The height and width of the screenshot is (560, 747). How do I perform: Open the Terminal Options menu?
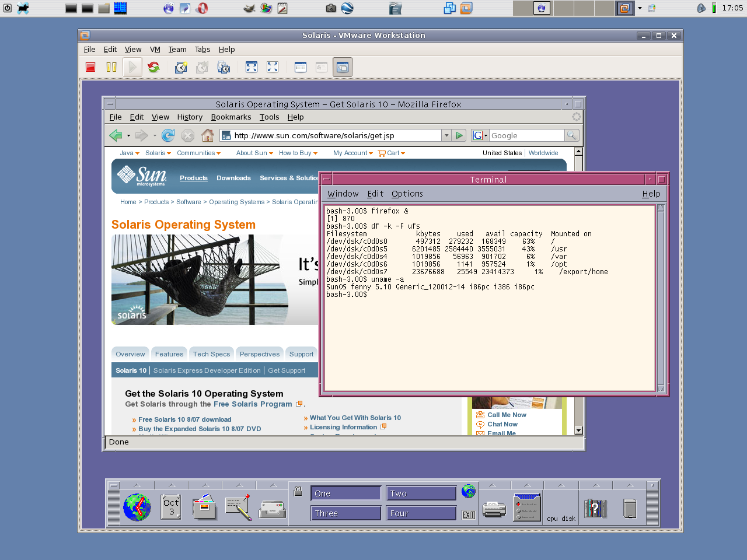[x=407, y=194]
